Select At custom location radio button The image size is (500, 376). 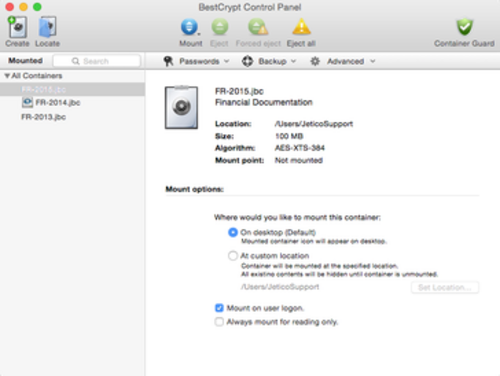coord(233,256)
